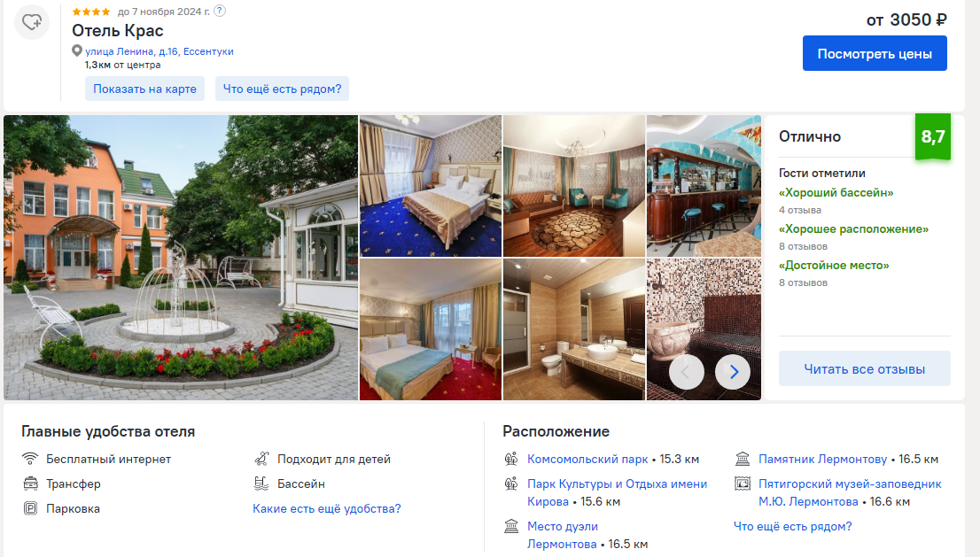Show next photos with right arrow

[733, 372]
